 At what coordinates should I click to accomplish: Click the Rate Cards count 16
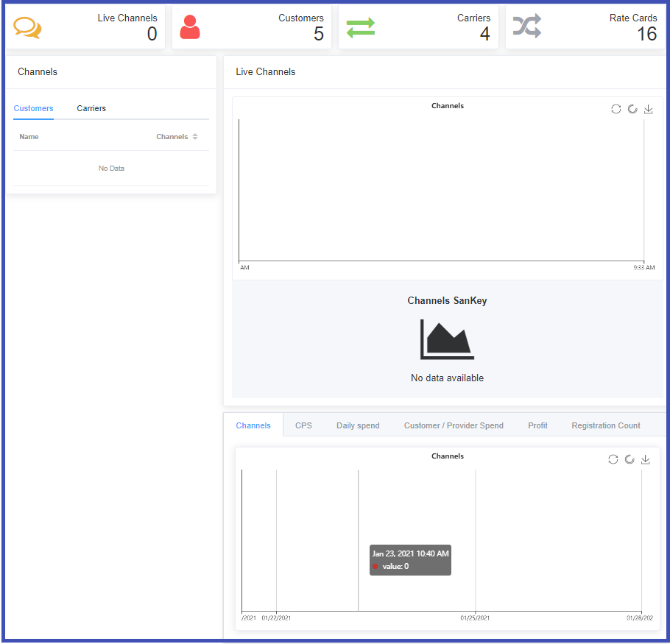pyautogui.click(x=647, y=34)
